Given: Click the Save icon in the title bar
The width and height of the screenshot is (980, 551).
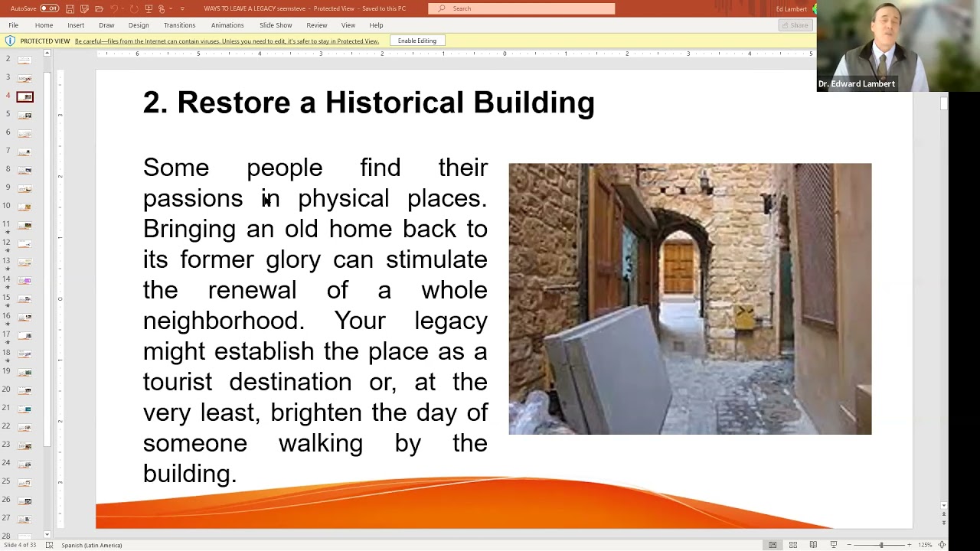Looking at the screenshot, I should [70, 8].
